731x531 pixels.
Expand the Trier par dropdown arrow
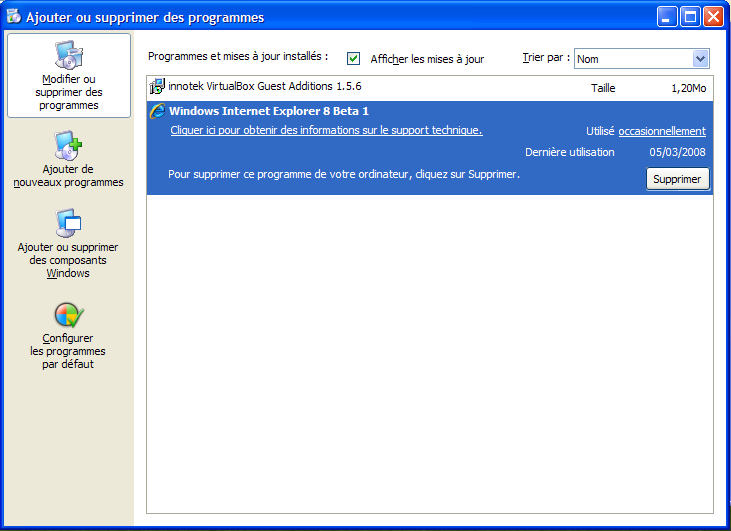click(700, 59)
